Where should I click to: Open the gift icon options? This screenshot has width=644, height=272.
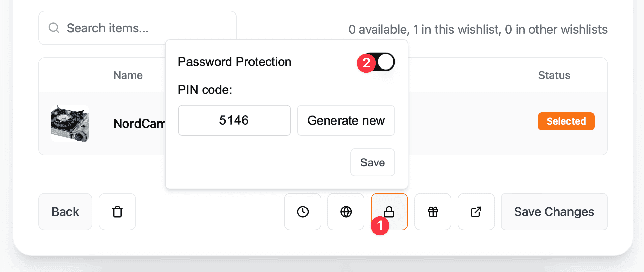coord(433,212)
